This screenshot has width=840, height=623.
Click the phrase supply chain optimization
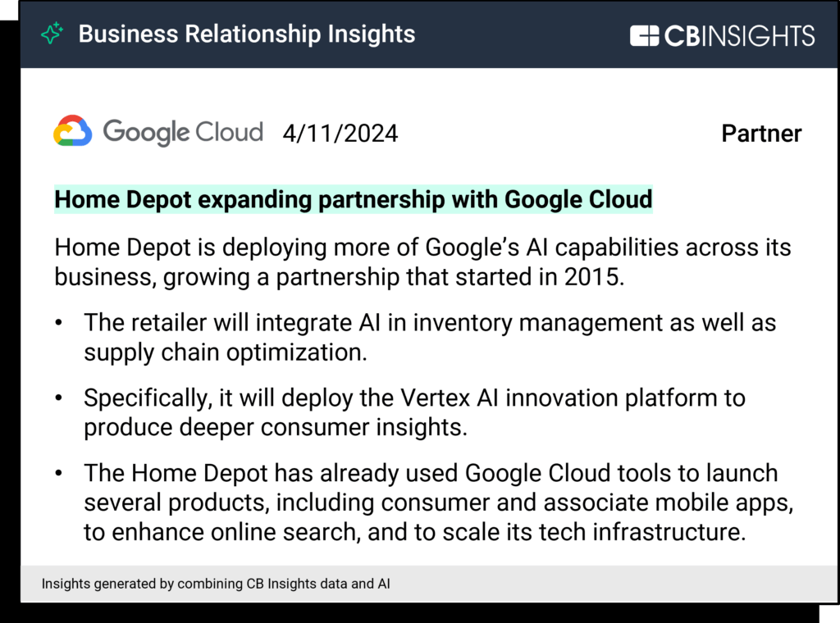(221, 353)
